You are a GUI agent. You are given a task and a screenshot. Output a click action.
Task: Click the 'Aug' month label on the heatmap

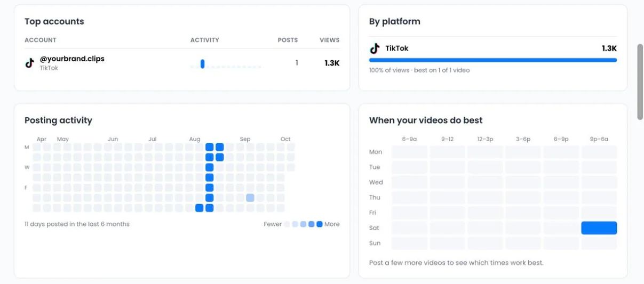tap(195, 139)
